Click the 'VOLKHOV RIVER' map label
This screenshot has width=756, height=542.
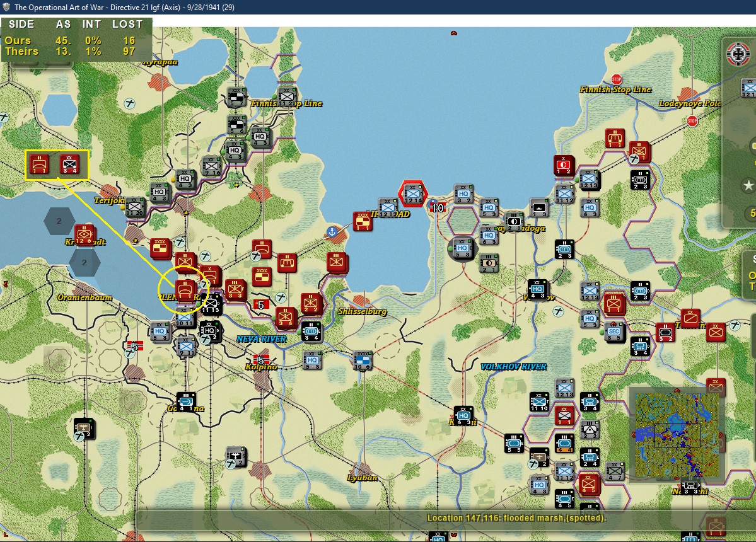pos(513,367)
